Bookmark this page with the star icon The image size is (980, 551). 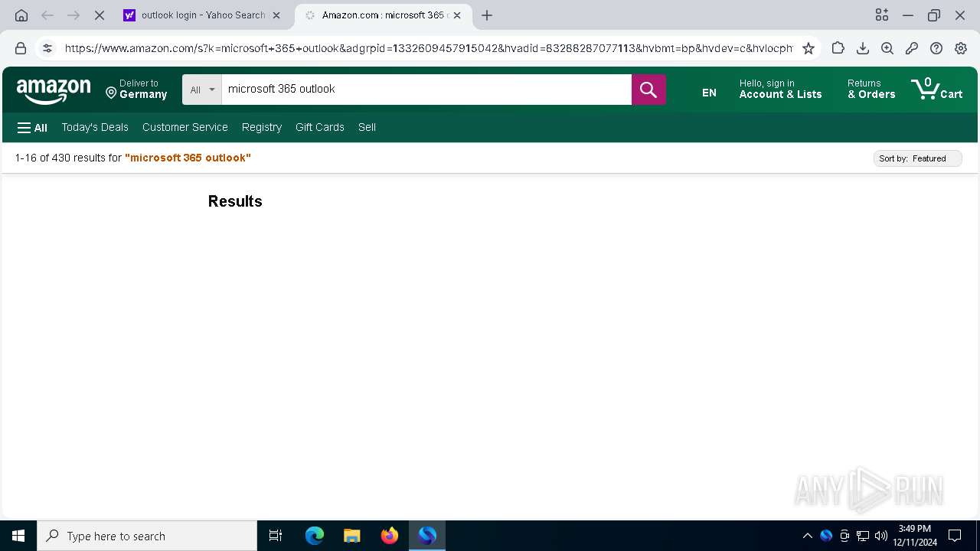[x=808, y=48]
